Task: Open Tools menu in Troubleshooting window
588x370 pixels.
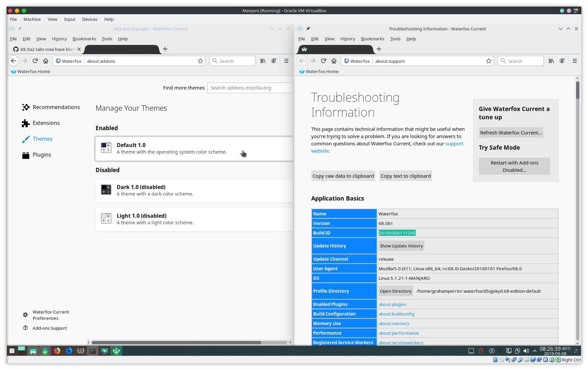Action: tap(395, 39)
